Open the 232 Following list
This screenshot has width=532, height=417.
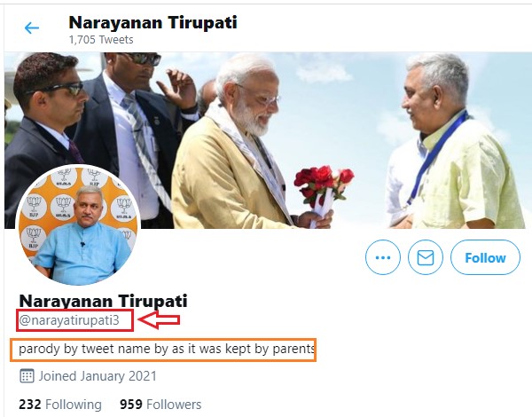point(60,405)
